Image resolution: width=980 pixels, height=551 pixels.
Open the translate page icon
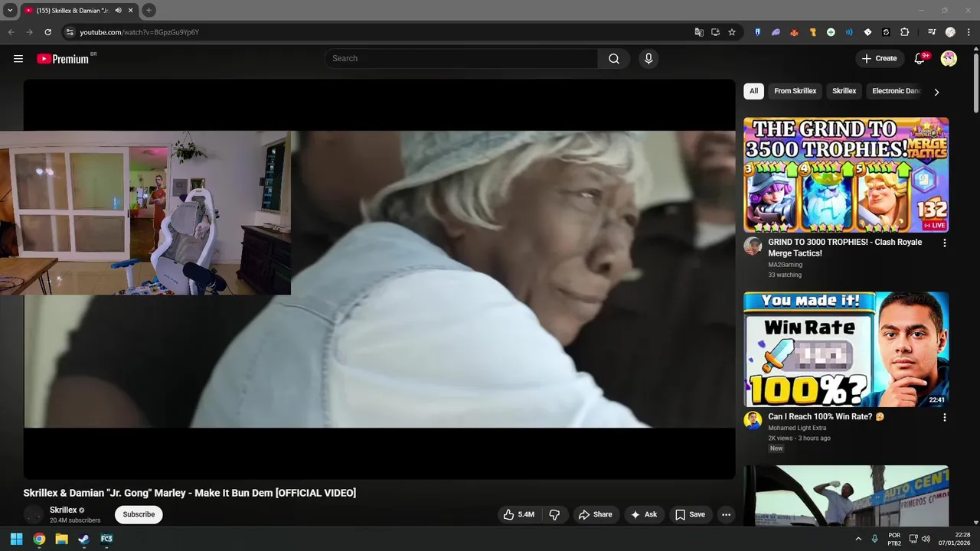[x=699, y=32]
